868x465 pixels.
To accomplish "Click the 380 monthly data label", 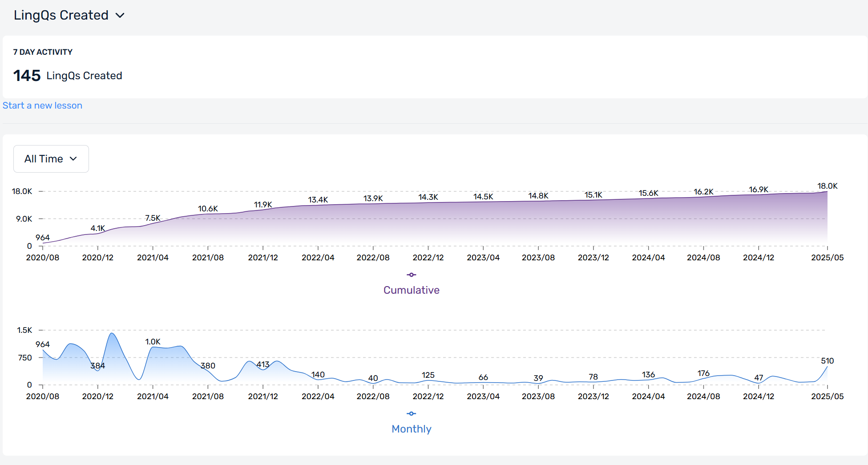I will tap(208, 366).
